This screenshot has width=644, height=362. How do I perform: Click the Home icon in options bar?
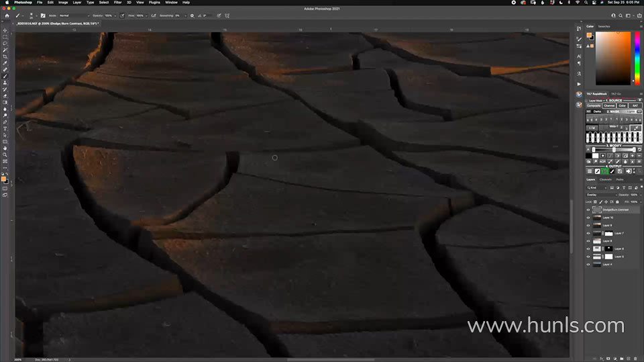[x=7, y=15]
